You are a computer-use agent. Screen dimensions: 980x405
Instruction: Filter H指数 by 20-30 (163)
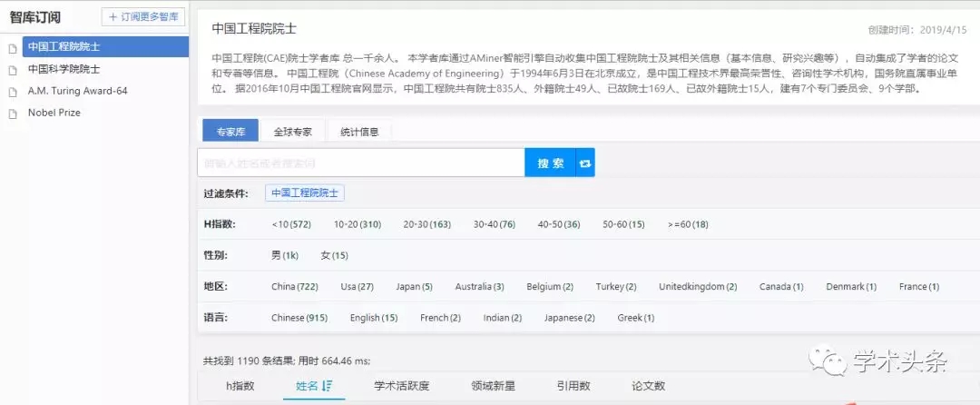pos(426,224)
